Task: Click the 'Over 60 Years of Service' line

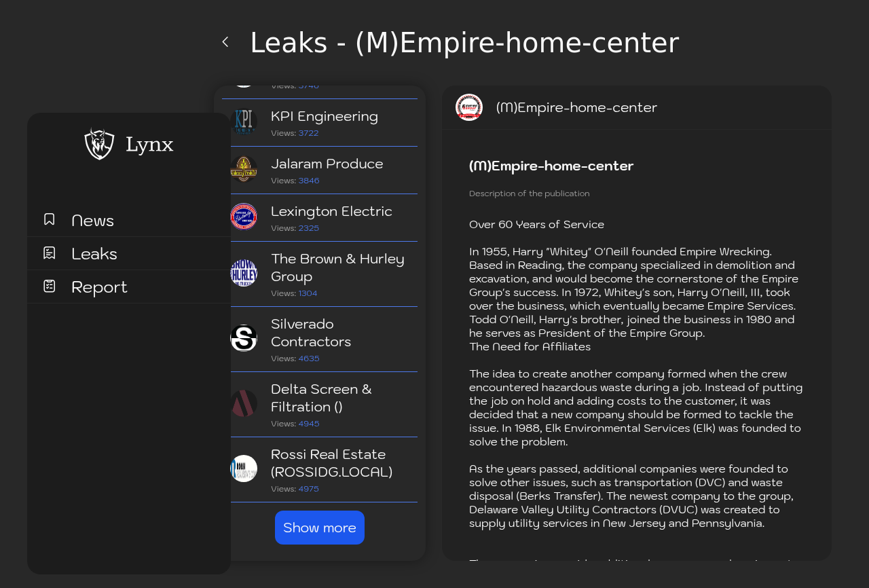Action: pos(536,224)
